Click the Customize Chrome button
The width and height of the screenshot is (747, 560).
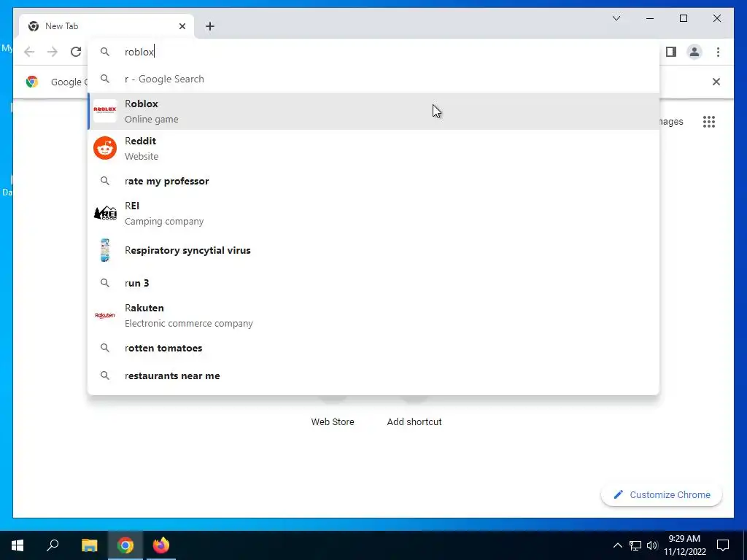click(x=662, y=495)
